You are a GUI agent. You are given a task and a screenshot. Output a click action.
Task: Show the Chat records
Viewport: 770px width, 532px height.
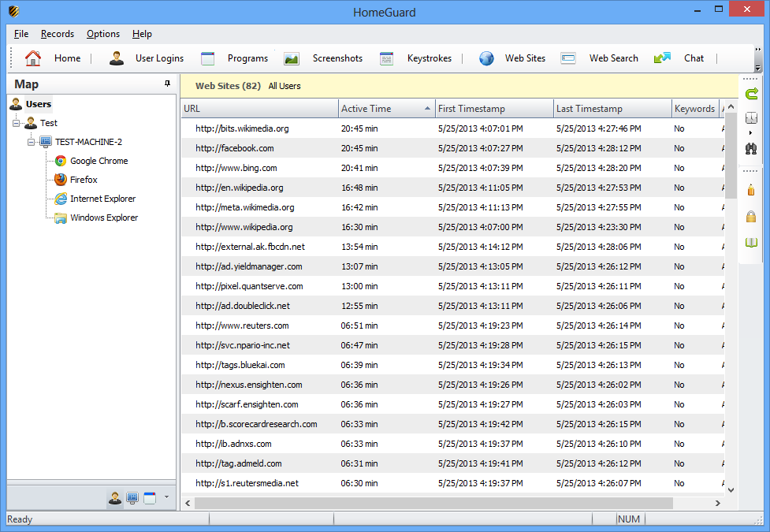pos(679,58)
